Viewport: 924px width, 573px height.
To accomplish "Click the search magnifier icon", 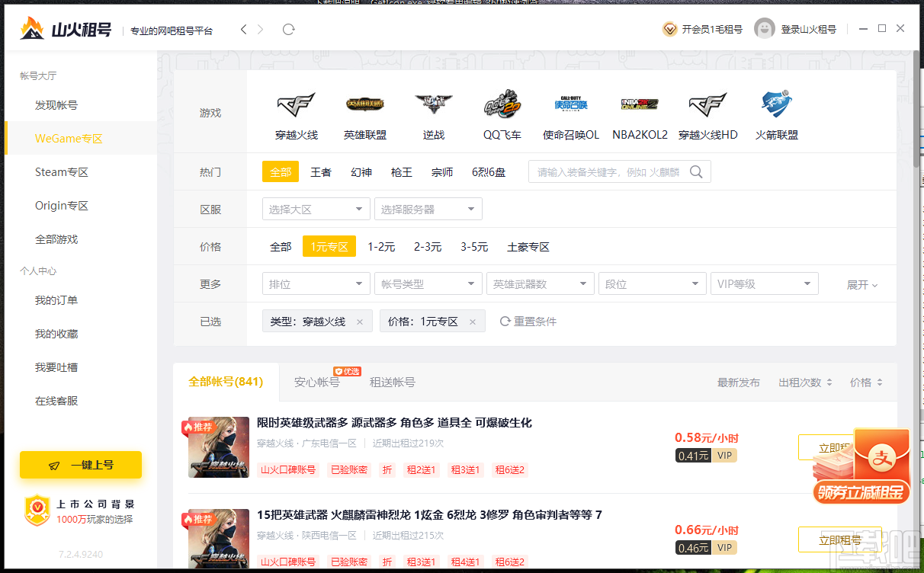I will 696,172.
